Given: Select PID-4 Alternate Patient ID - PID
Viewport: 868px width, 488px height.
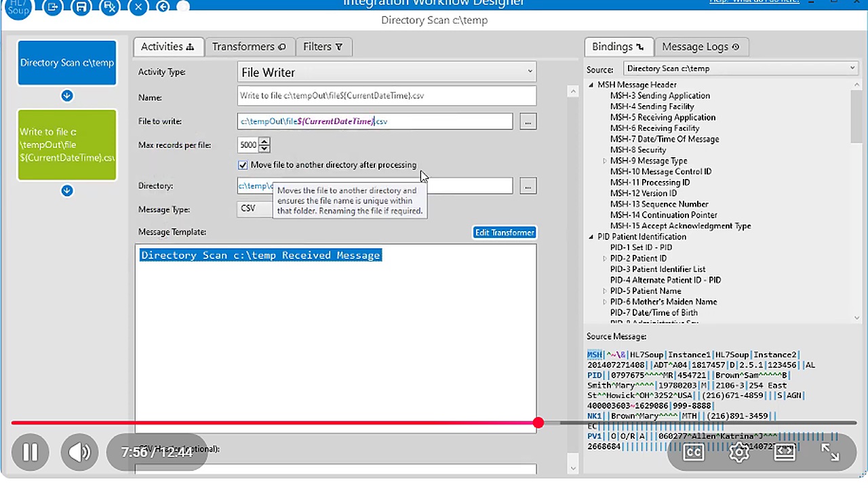Looking at the screenshot, I should (665, 280).
